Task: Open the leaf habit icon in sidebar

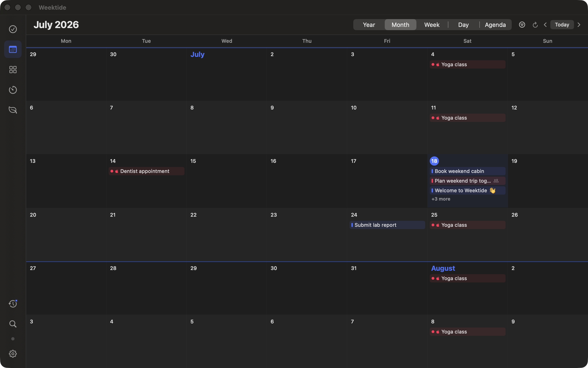Action: coord(13,110)
